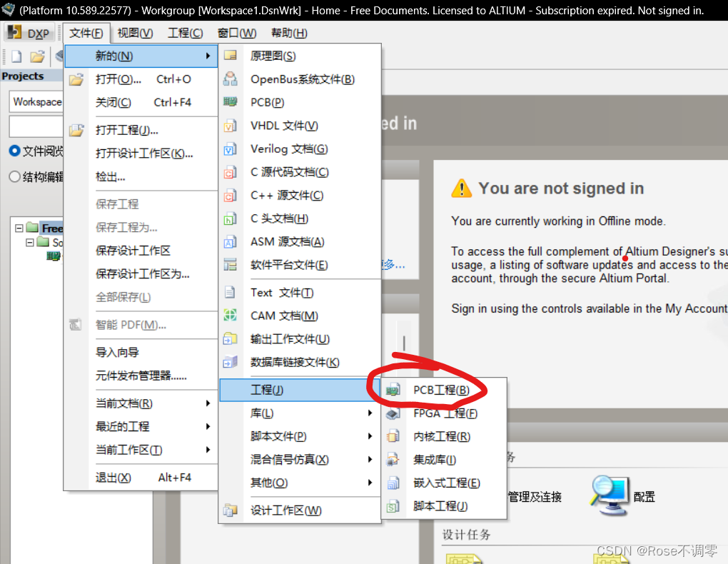Click the design workspace icon
The image size is (728, 564).
tap(231, 510)
